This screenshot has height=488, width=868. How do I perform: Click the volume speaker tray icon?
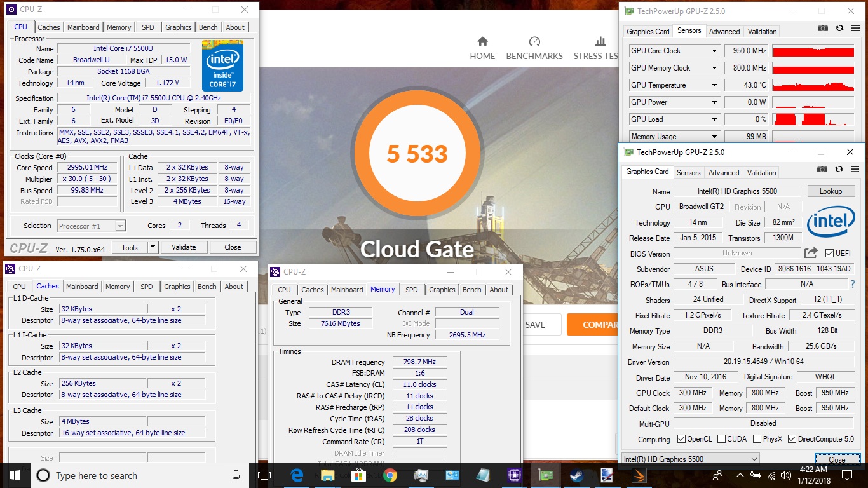(787, 475)
